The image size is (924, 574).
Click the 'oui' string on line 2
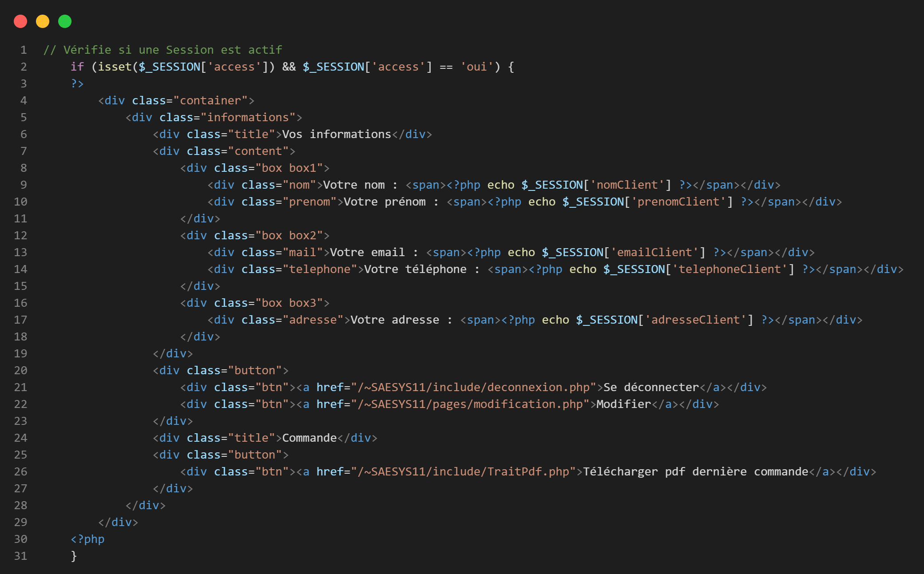[477, 67]
